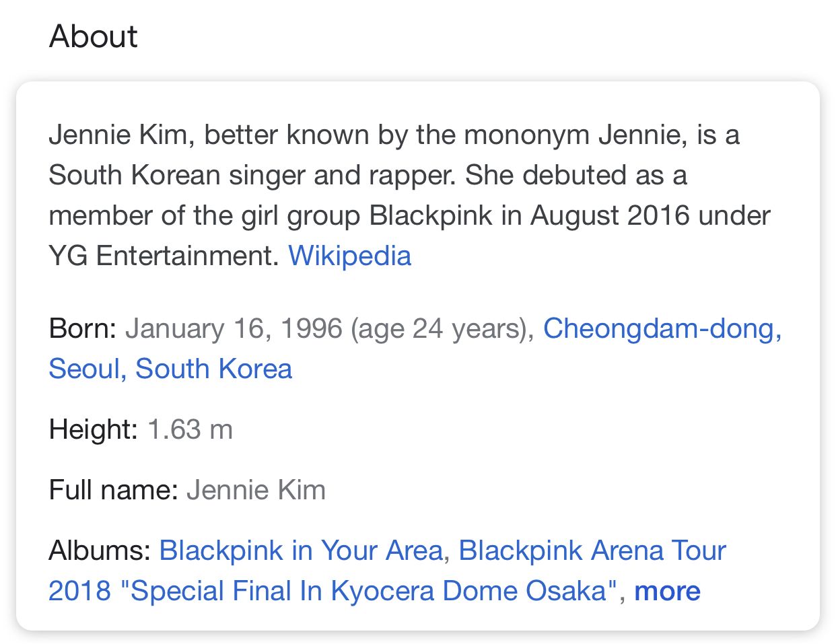
Task: Click the Full name field label
Action: (113, 490)
